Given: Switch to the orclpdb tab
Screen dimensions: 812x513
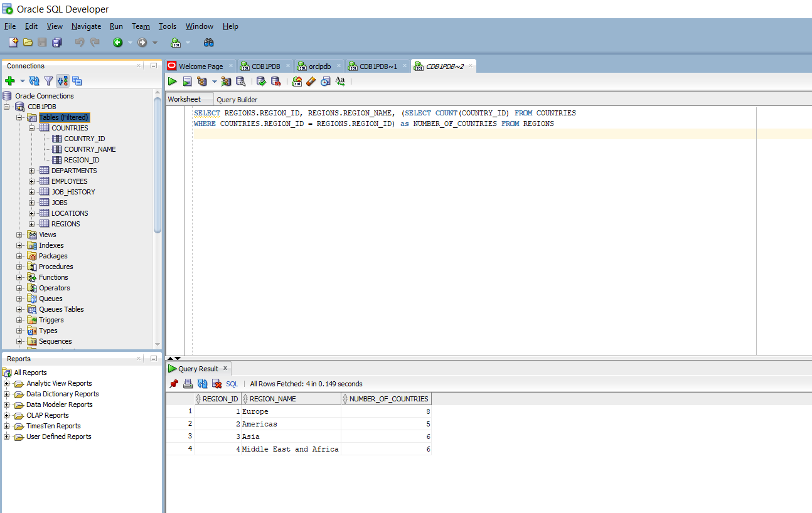Looking at the screenshot, I should 319,66.
